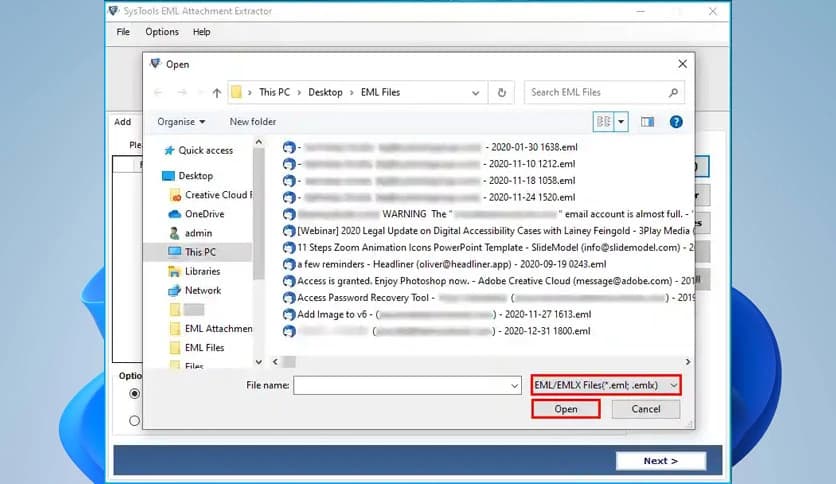
Task: Select the EML Files folder in sidebar
Action: click(x=204, y=348)
